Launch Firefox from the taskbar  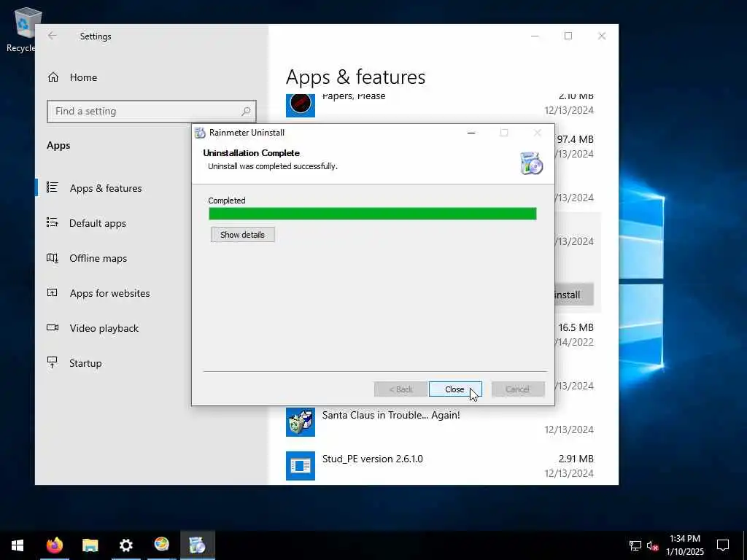click(x=54, y=545)
